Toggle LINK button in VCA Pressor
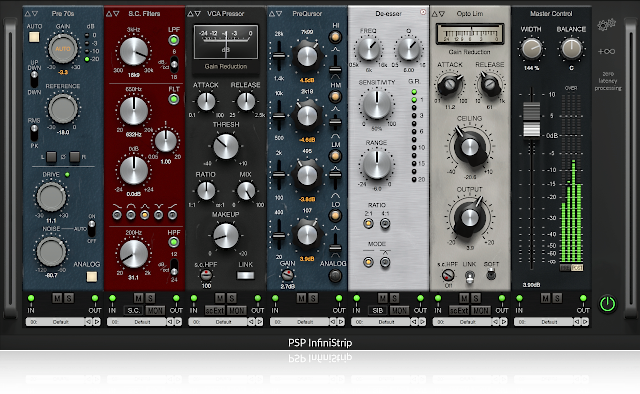This screenshot has height=394, width=640. 245,275
